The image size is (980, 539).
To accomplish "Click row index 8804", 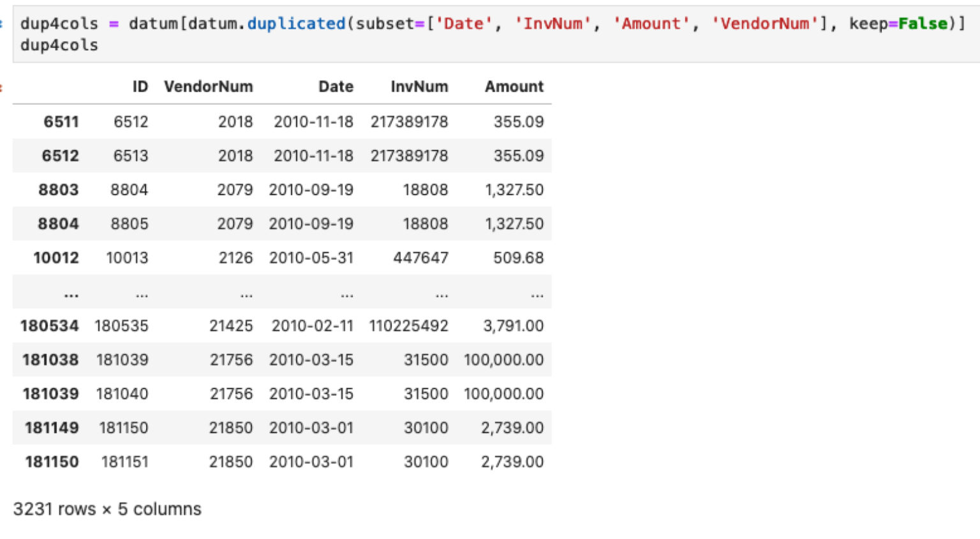I will click(58, 224).
